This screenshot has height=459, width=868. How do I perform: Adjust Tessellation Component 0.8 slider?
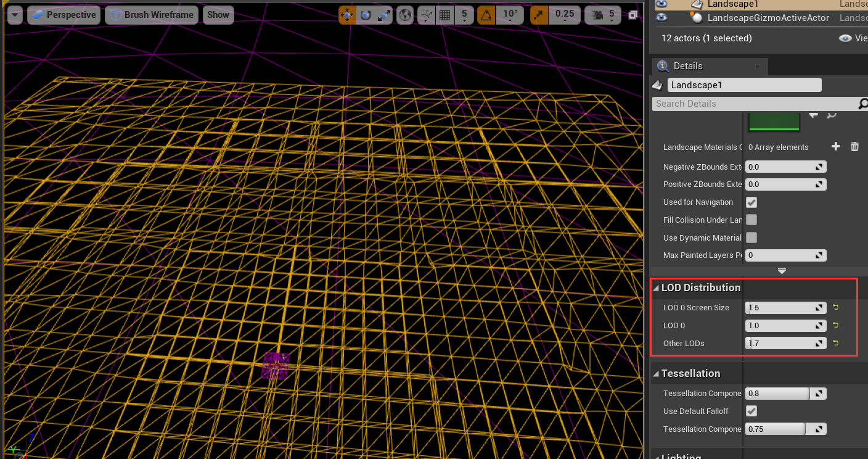[785, 394]
